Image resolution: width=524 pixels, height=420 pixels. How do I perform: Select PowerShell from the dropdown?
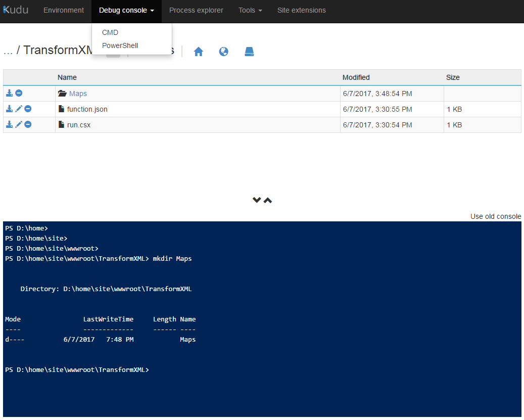point(120,45)
